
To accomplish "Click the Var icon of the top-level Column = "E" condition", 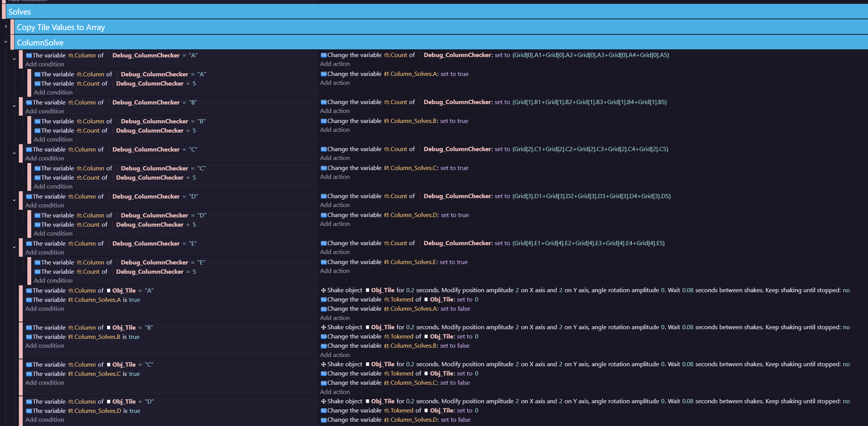I will pyautogui.click(x=29, y=244).
